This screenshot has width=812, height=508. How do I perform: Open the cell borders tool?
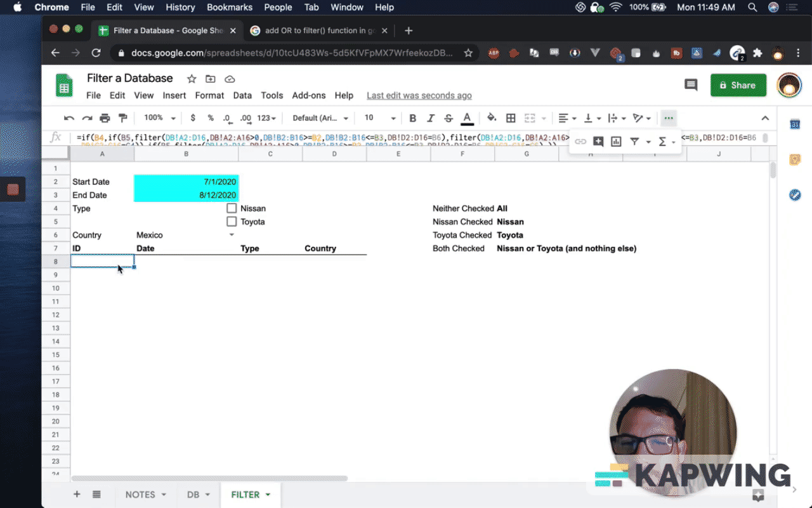coord(511,118)
